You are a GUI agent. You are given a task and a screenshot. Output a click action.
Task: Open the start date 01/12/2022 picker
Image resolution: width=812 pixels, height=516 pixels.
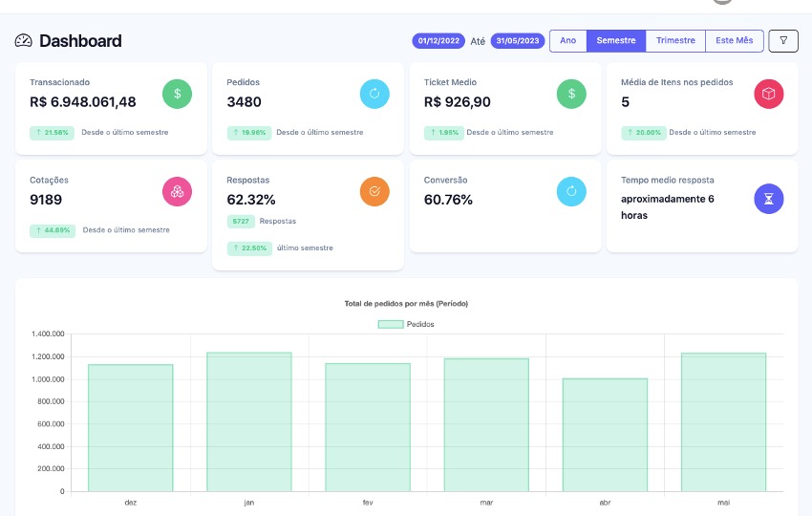[439, 41]
